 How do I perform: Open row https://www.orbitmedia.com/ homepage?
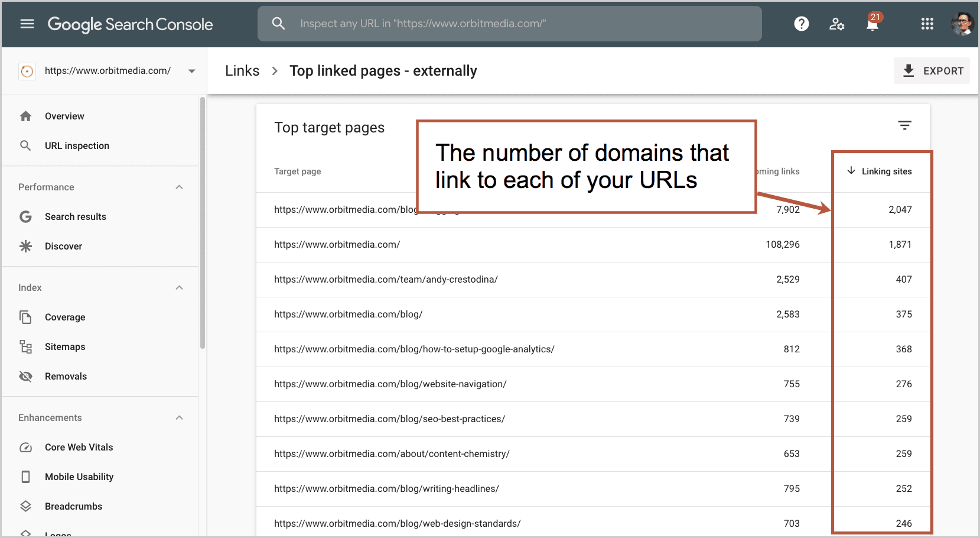point(593,245)
